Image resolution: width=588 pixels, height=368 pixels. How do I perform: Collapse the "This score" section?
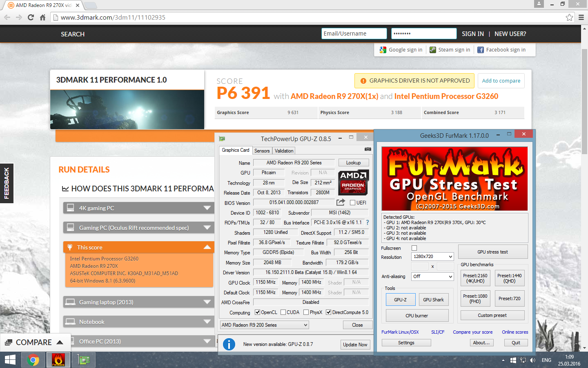(206, 247)
